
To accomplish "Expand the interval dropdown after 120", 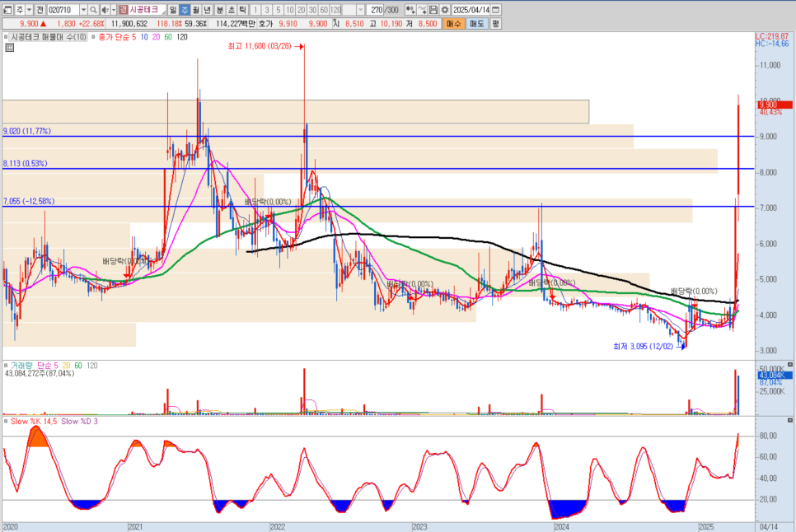I will 360,10.
